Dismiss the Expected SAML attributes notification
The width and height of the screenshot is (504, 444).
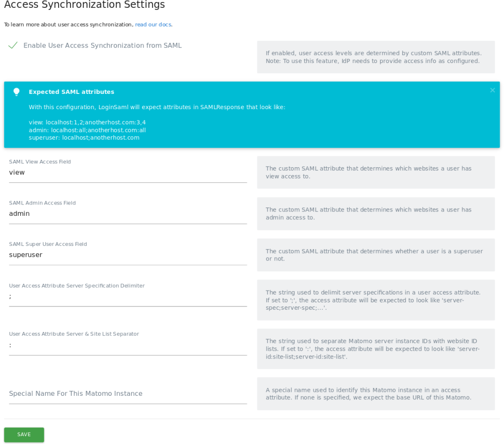pos(492,90)
